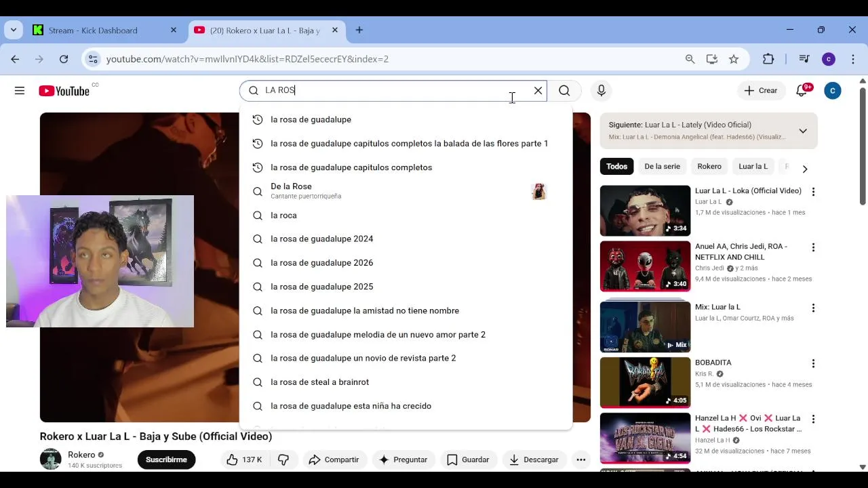This screenshot has height=488, width=868.
Task: Expand the Siguiente playlist panel chevron
Action: click(x=803, y=131)
